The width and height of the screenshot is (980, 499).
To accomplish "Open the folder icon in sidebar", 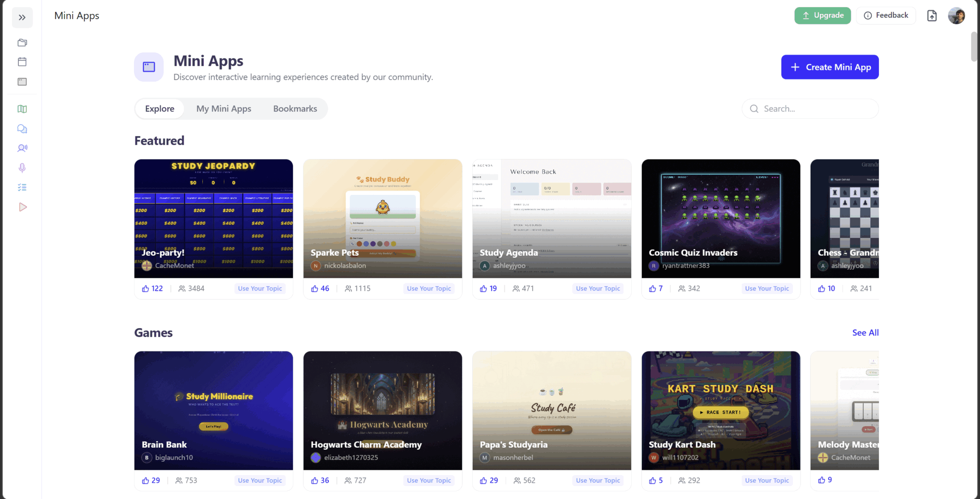I will point(22,43).
